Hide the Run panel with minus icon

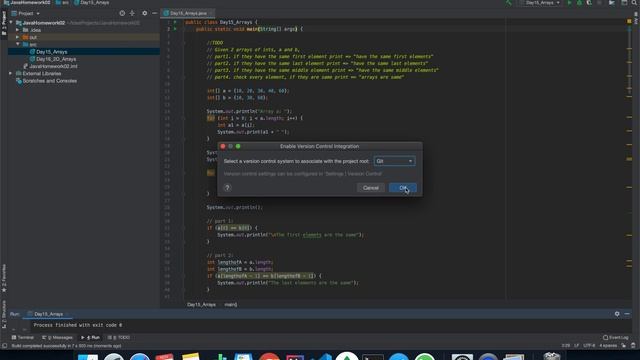(x=627, y=314)
